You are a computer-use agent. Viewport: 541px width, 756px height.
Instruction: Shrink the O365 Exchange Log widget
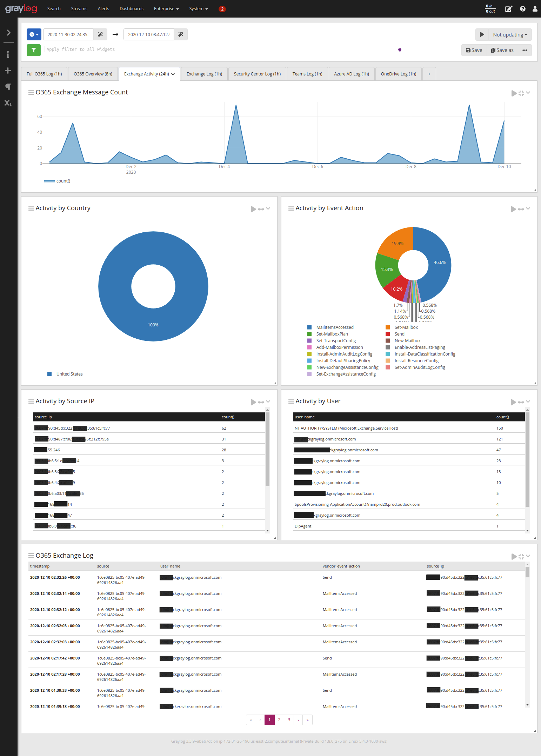[x=521, y=556]
